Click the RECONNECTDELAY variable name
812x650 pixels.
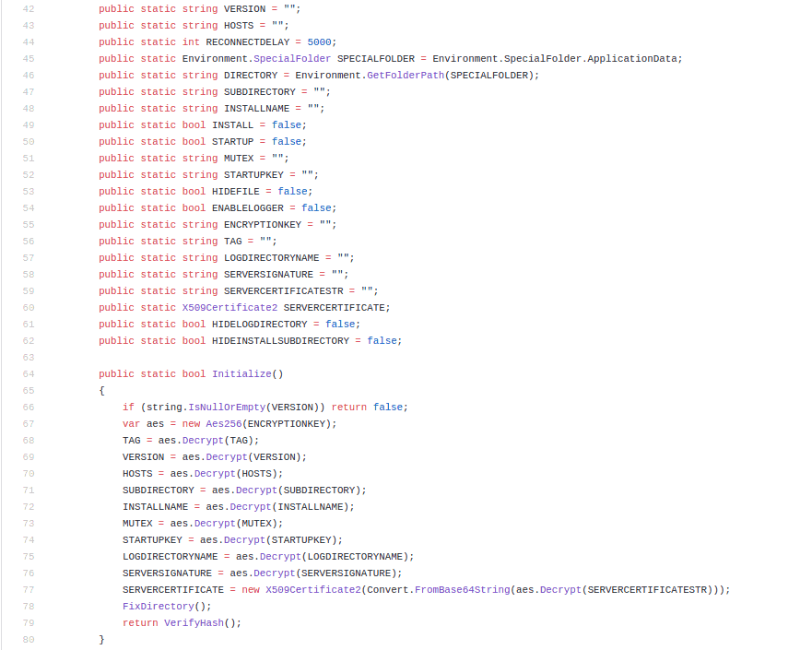coord(248,42)
